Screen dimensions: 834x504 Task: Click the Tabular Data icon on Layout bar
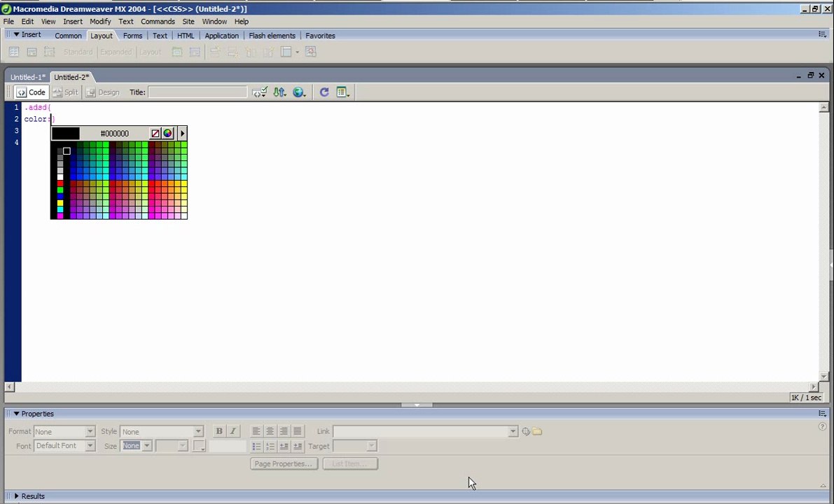(311, 52)
